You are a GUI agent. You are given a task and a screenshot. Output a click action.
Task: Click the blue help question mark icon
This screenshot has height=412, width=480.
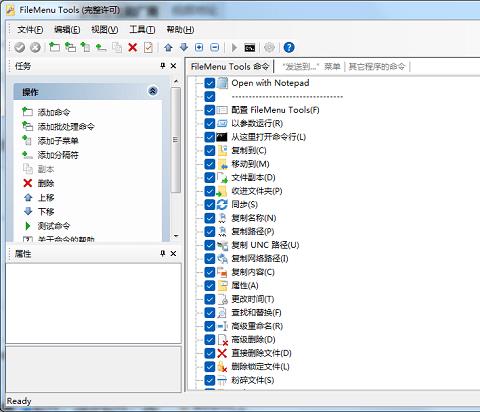coord(289,47)
